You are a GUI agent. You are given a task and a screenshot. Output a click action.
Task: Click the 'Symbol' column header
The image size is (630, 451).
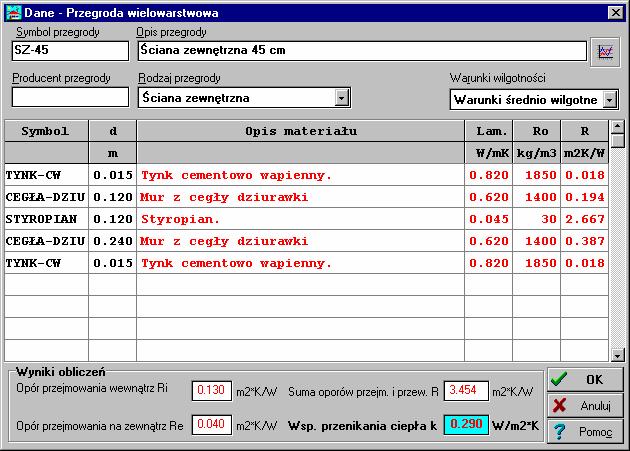(47, 131)
